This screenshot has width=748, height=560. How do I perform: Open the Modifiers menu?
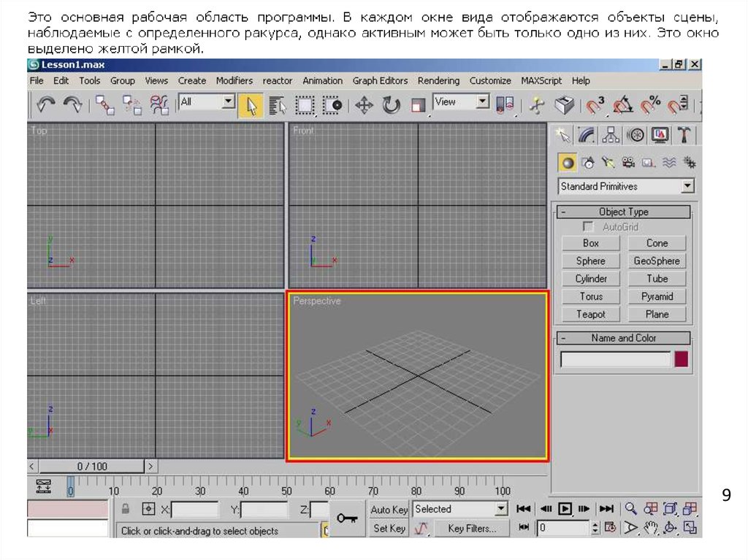tap(234, 81)
